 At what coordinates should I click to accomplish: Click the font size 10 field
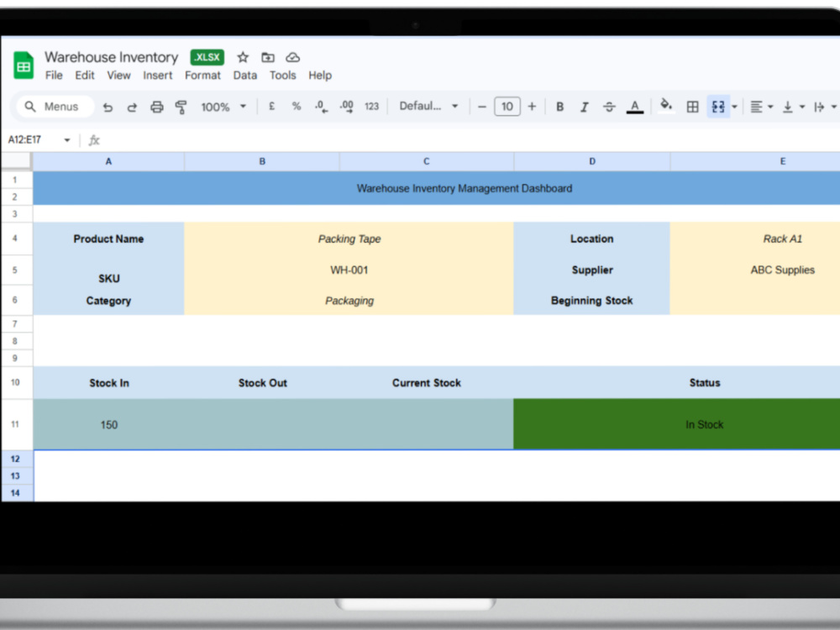507,106
